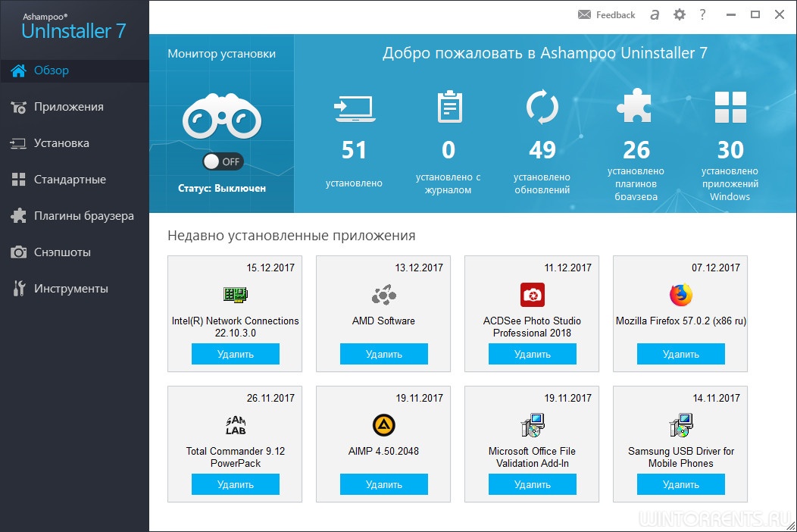Open Плагины браузера section
This screenshot has height=532, width=797.
[x=74, y=216]
